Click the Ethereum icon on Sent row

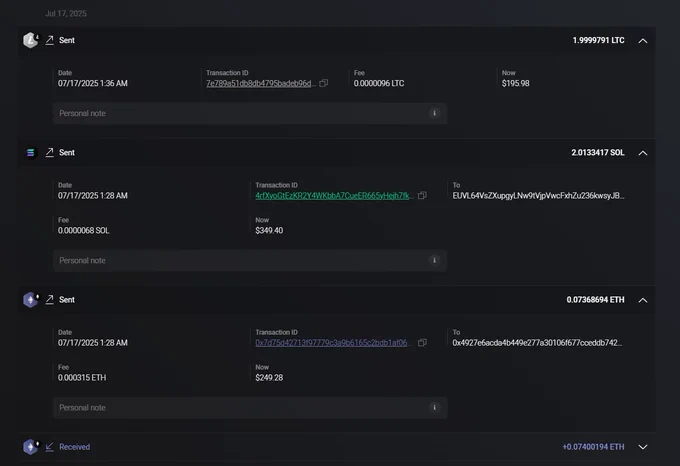click(31, 300)
